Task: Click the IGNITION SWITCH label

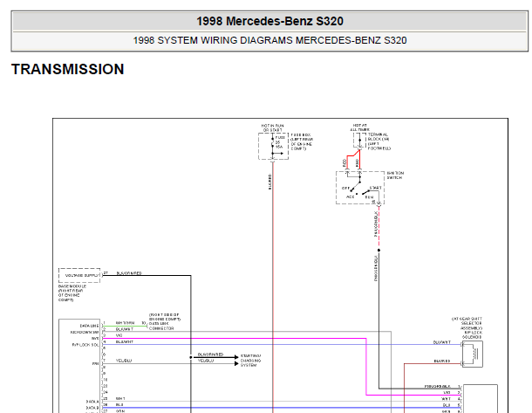Action: coord(395,176)
